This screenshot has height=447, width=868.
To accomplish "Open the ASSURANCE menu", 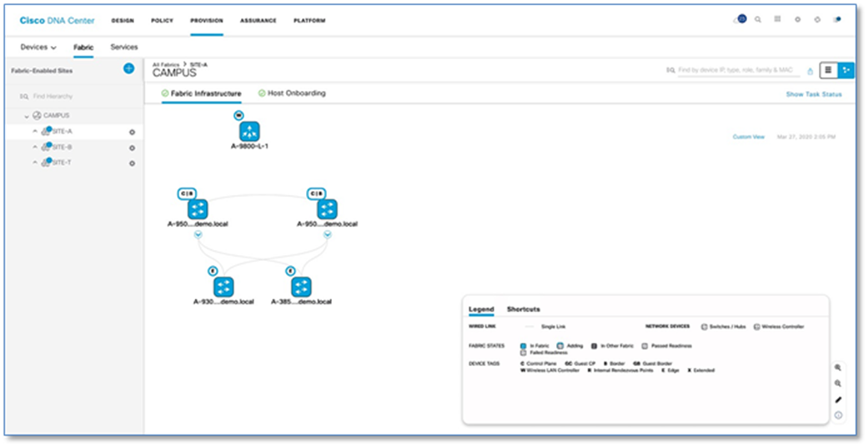I will [258, 21].
